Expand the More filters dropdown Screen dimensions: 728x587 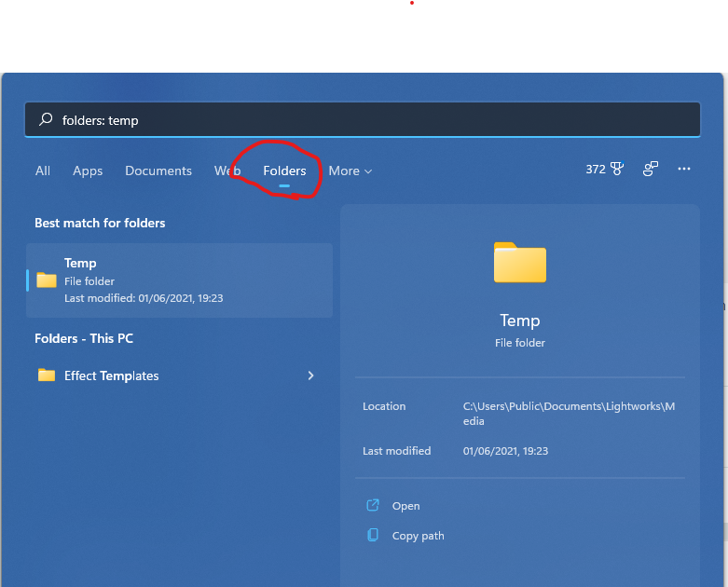pos(350,171)
